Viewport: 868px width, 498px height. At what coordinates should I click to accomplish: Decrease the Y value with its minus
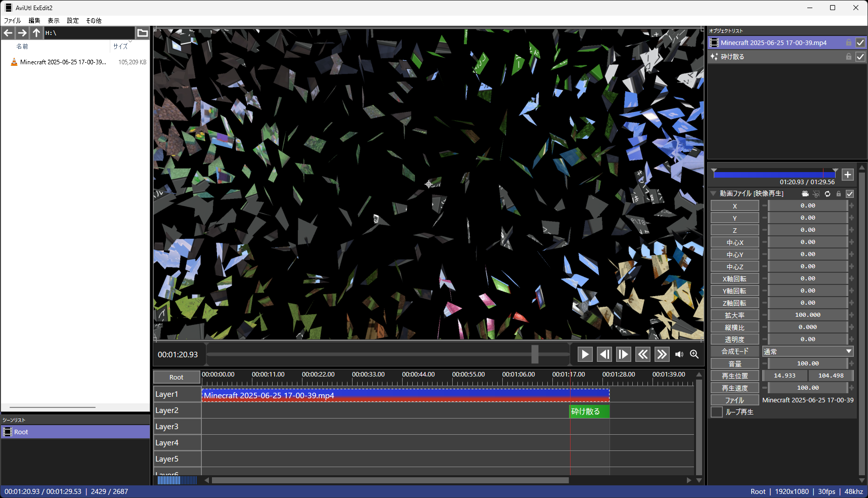(764, 218)
